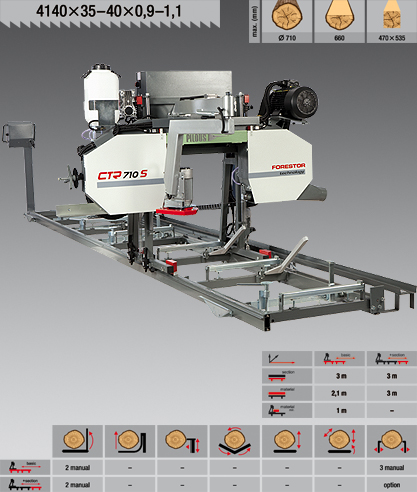Click '3 m' section length under +section column

392,376
